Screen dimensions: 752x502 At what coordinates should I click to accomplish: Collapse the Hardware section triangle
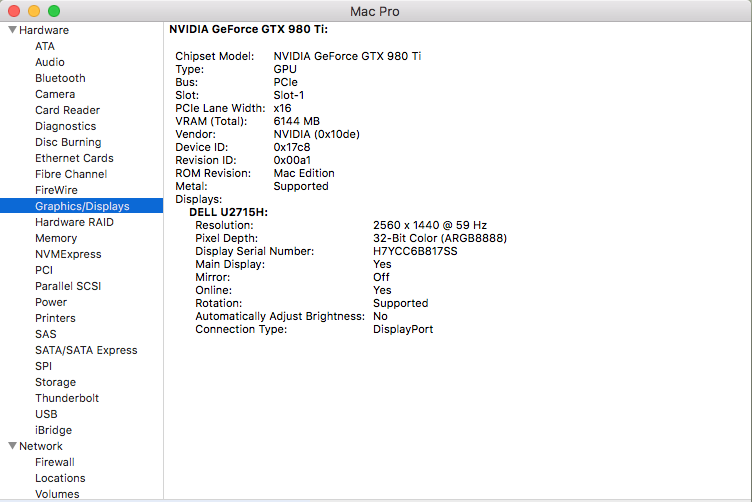tap(12, 30)
